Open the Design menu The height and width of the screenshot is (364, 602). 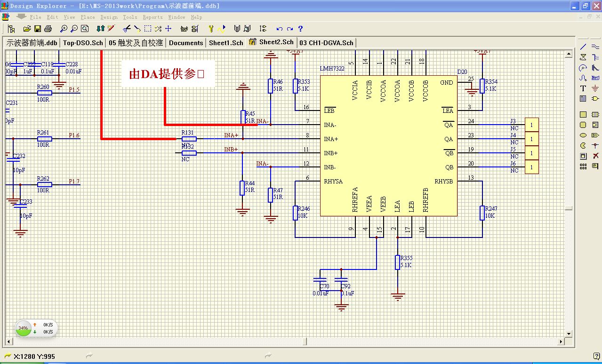109,17
